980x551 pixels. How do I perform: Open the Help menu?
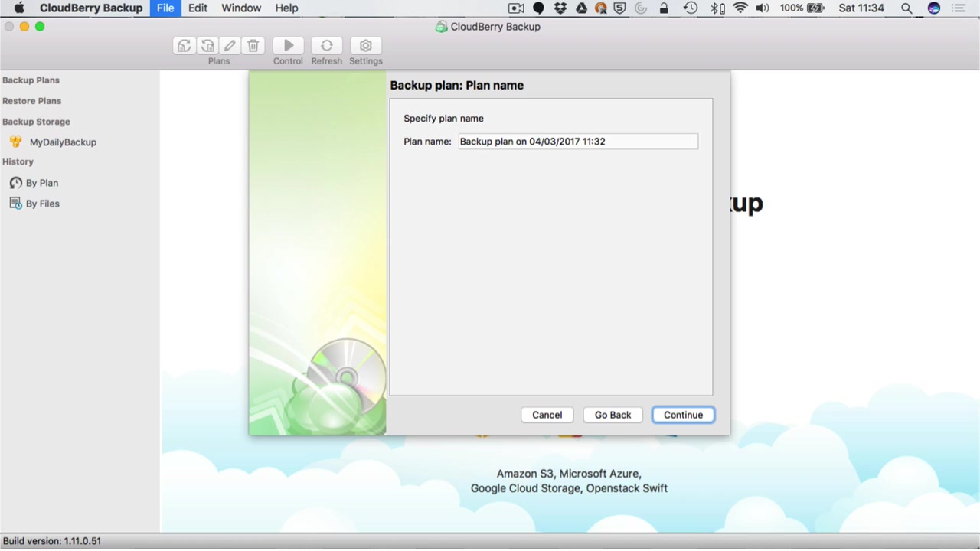tap(286, 8)
